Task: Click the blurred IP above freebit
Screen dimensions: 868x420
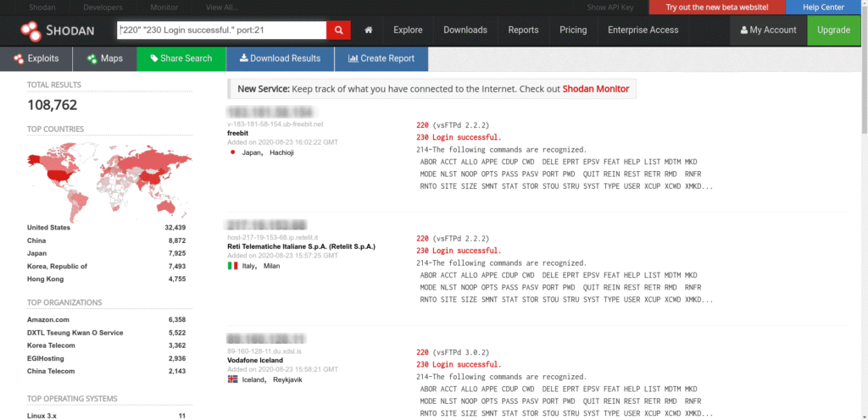Action: [270, 111]
